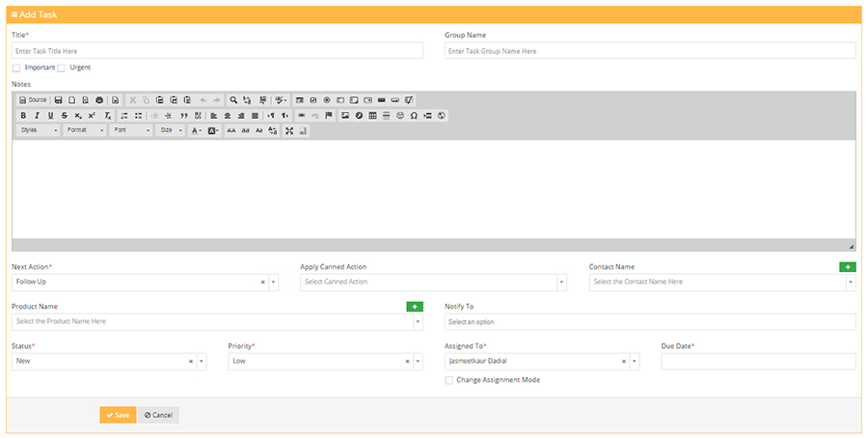Click the Source button in editor toolbar

[x=33, y=100]
